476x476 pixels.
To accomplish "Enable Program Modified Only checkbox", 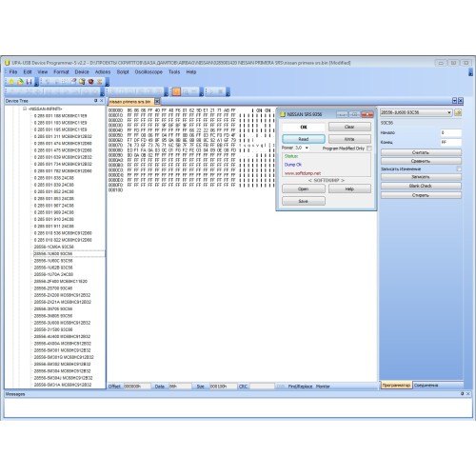I will (x=368, y=149).
